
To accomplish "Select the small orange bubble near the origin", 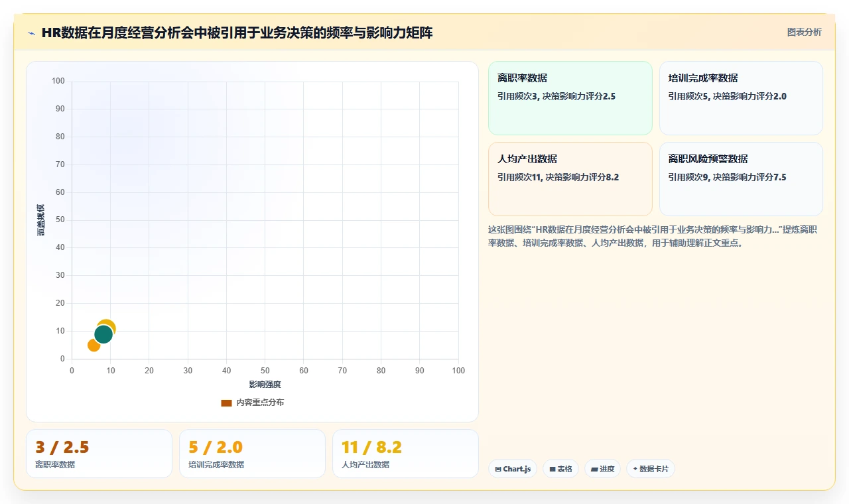I will (x=93, y=346).
